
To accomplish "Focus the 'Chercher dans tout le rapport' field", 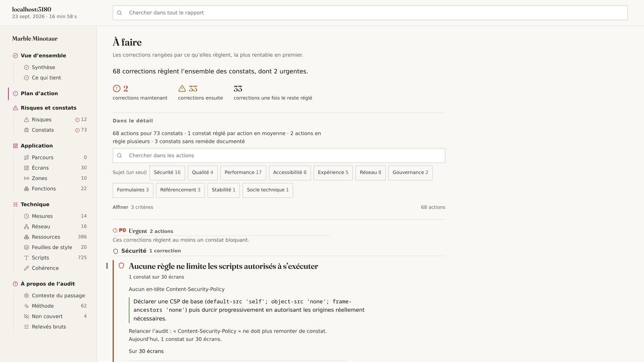I will (x=370, y=13).
